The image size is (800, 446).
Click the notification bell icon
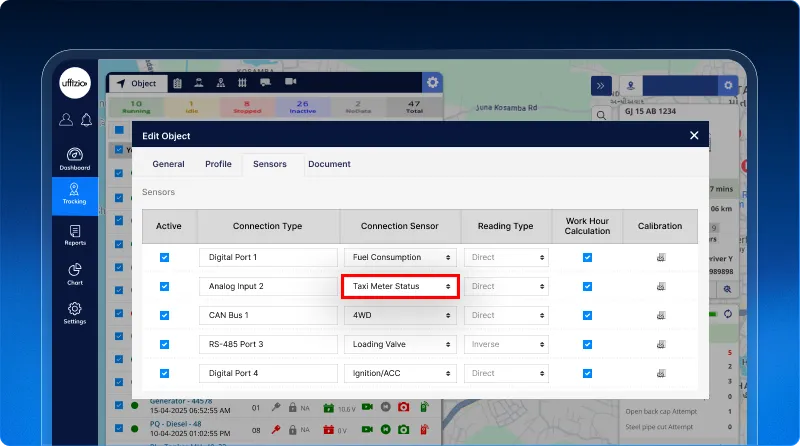(x=86, y=120)
